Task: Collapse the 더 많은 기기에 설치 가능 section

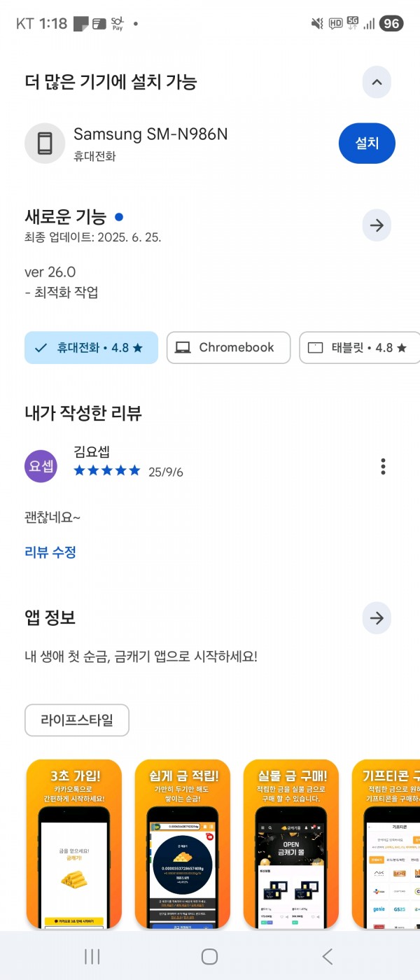Action: [377, 82]
